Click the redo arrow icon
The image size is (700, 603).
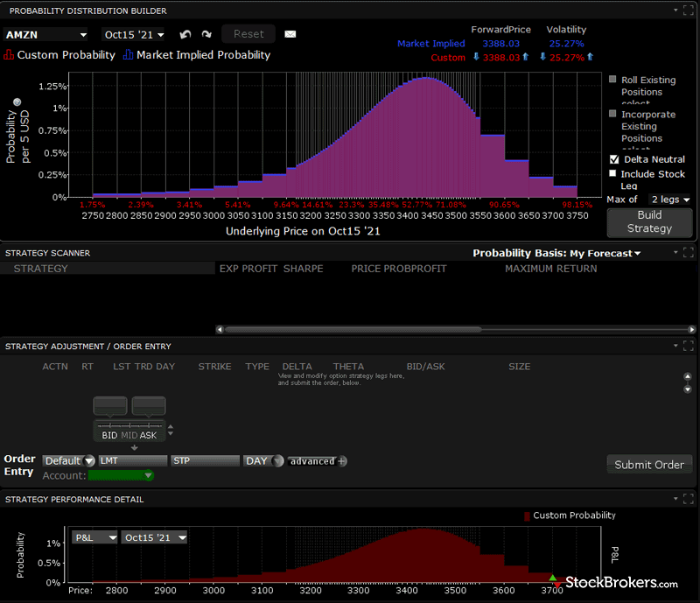(206, 34)
